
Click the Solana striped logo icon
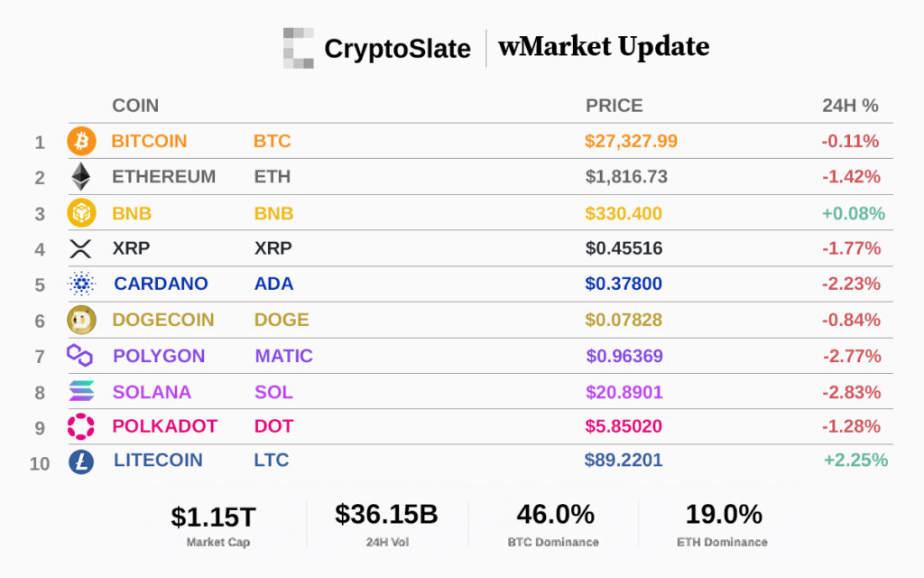coord(81,392)
